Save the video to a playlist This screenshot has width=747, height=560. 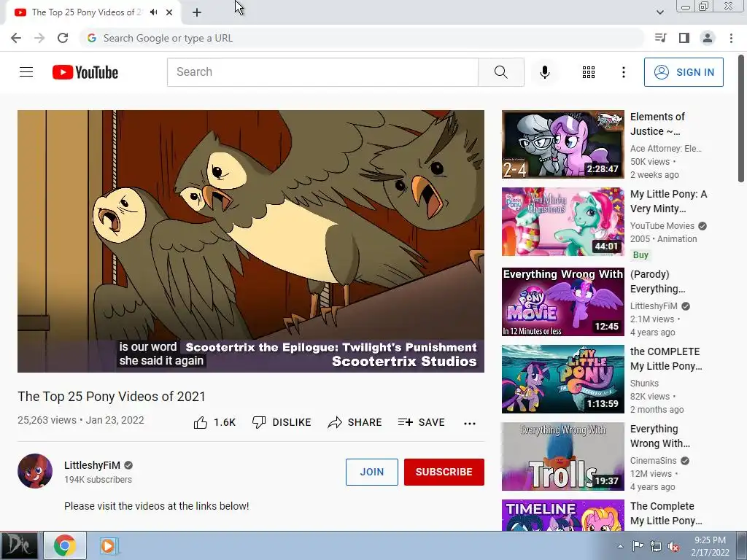coord(421,422)
